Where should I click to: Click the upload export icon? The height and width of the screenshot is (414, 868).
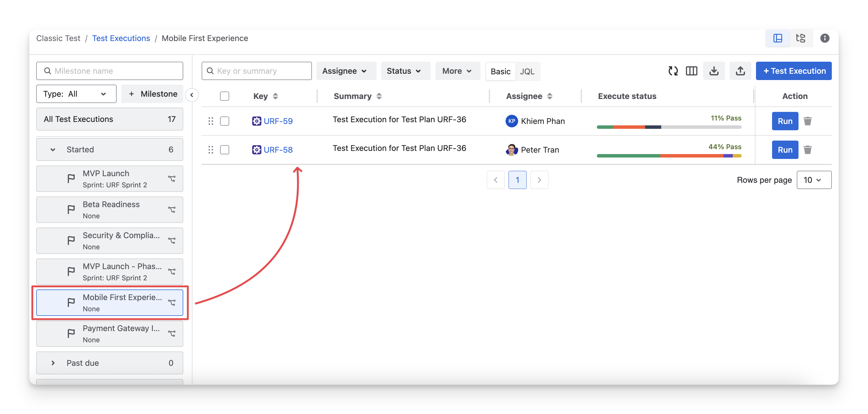740,71
